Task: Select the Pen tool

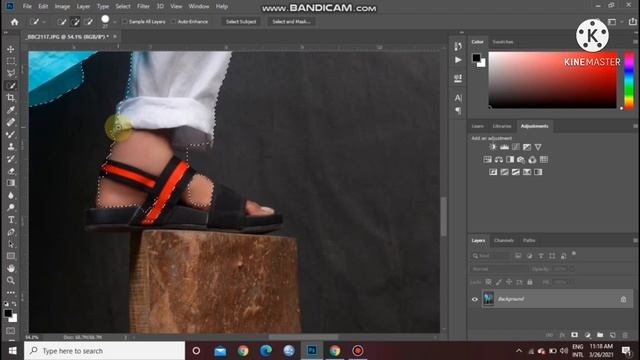Action: pos(11,232)
